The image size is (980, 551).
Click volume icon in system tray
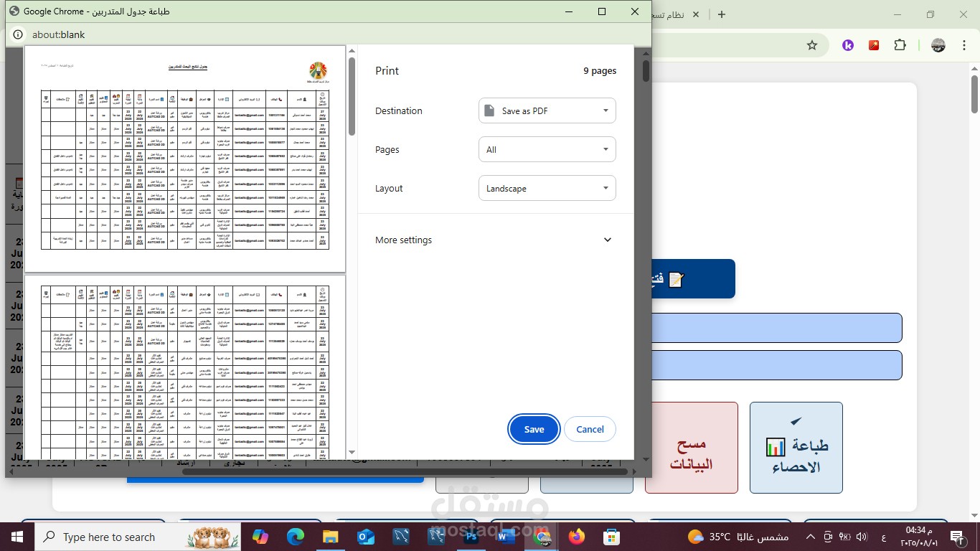[x=861, y=537]
